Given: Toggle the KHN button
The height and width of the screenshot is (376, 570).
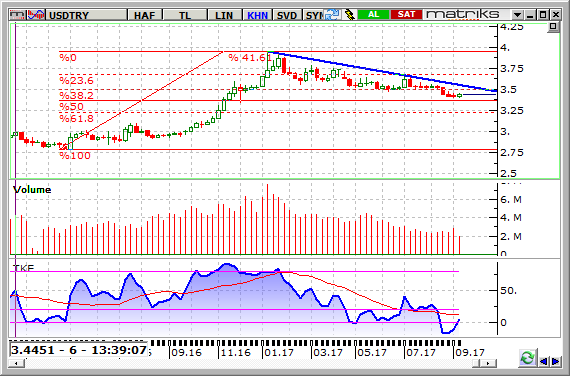Looking at the screenshot, I should click(x=257, y=15).
